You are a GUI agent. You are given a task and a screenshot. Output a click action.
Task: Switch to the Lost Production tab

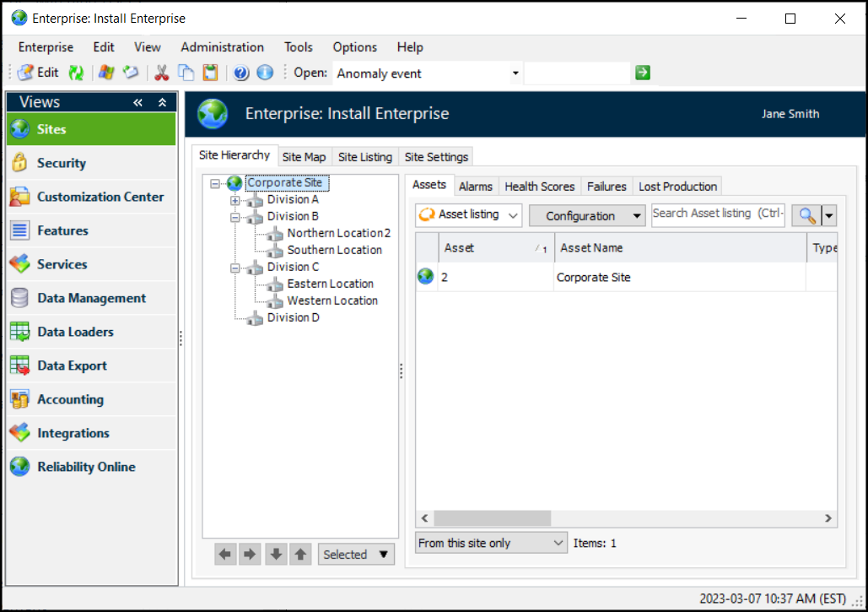tap(677, 187)
